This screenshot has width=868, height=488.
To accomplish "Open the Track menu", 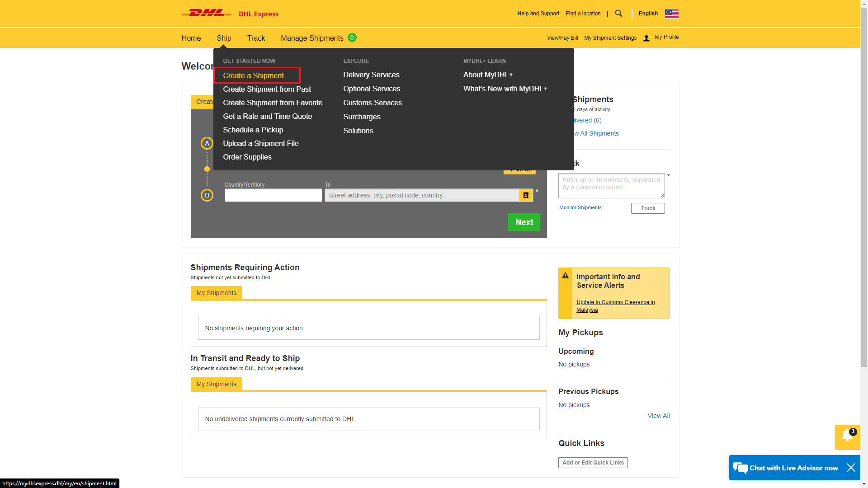I will (x=256, y=38).
